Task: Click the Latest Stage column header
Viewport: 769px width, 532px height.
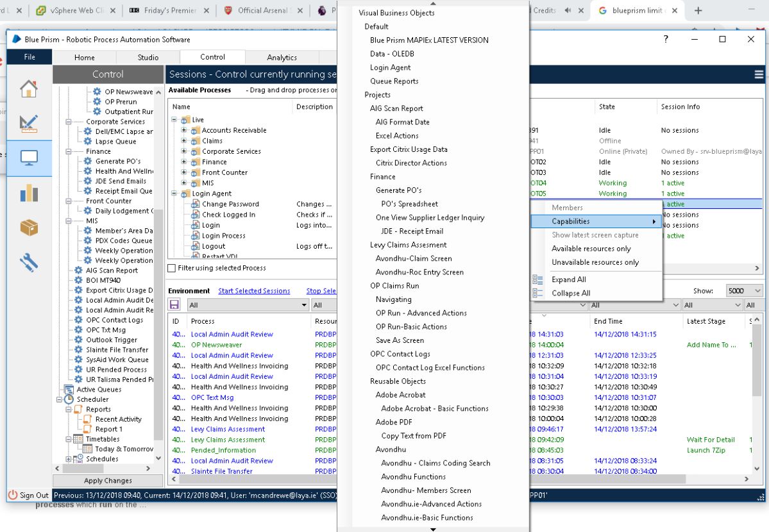Action: pos(706,321)
